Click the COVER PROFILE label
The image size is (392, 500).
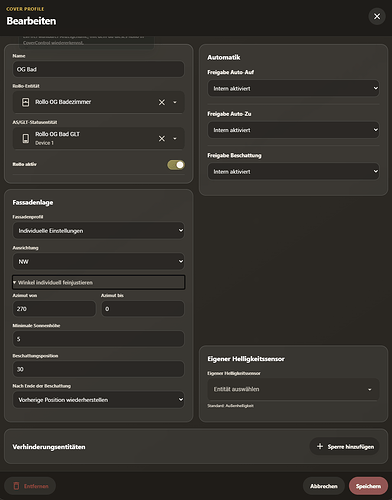pos(25,9)
